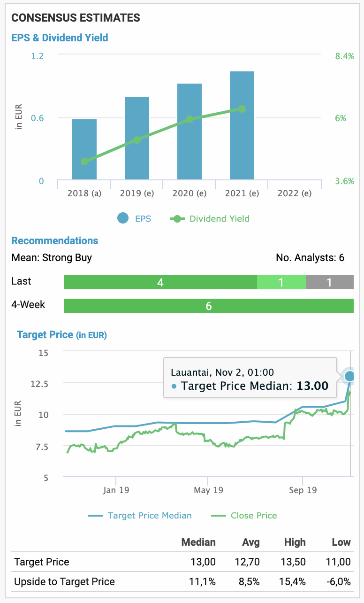Image resolution: width=364 pixels, height=603 pixels.
Task: Toggle the Dividend Yield legend item
Action: [210, 218]
